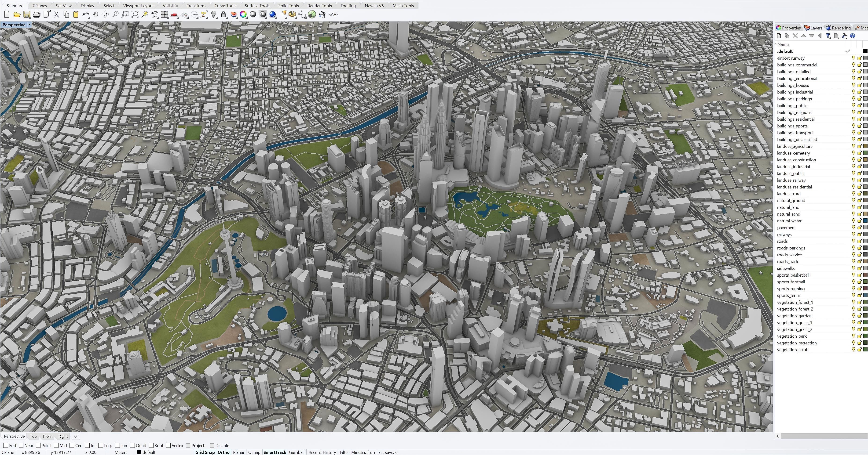Enable the Near osnap checkbox
This screenshot has width=868, height=455.
(21, 446)
